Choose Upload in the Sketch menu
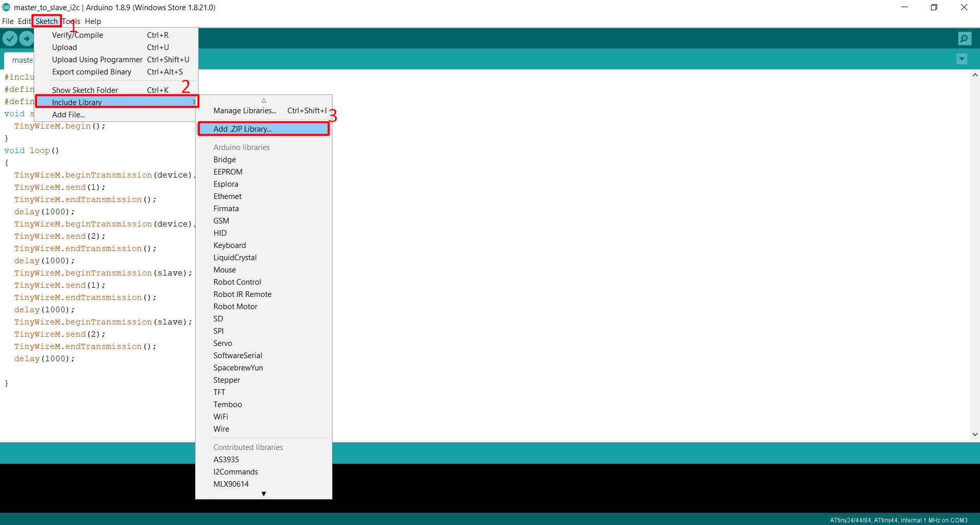980x525 pixels. pyautogui.click(x=116, y=47)
